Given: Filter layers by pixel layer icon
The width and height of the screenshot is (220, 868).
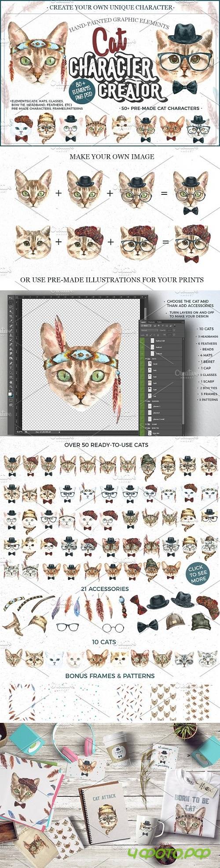Looking at the screenshot, I should tap(155, 326).
